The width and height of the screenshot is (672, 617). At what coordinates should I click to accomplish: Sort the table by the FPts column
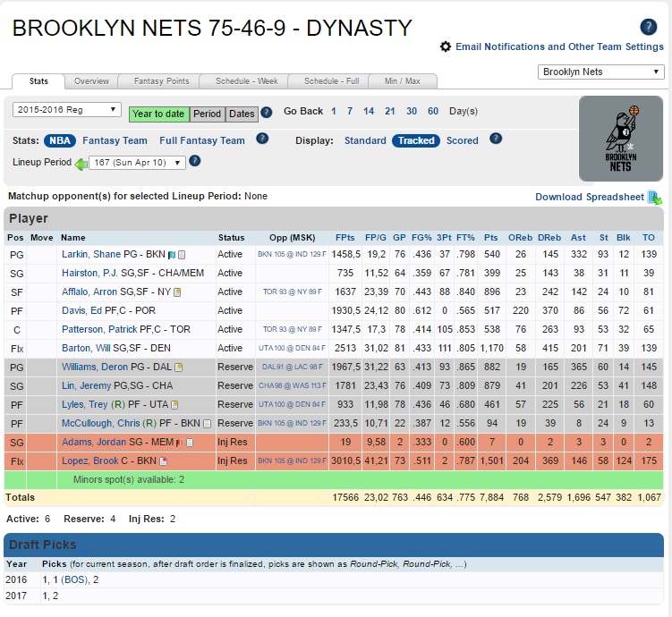[x=345, y=238]
